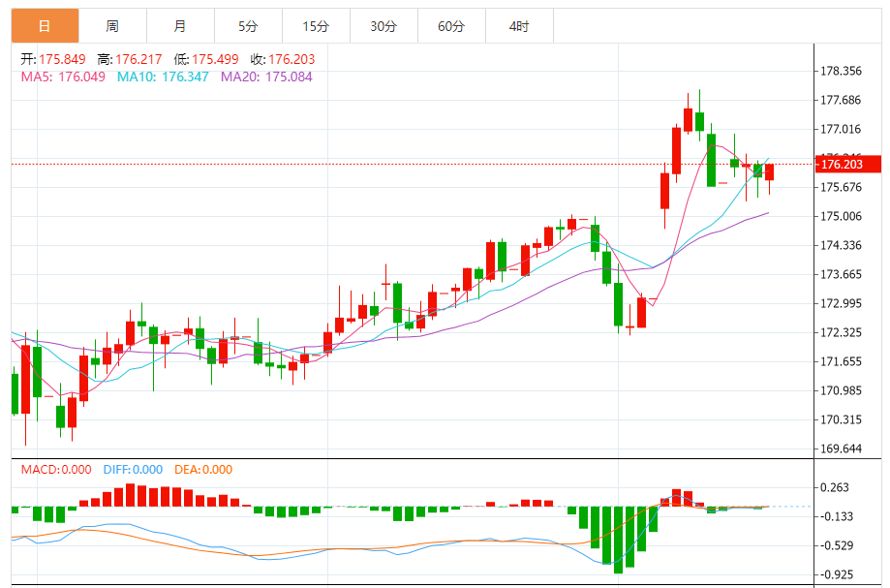
Task: Show the 30分 interval chart
Action: (x=384, y=26)
